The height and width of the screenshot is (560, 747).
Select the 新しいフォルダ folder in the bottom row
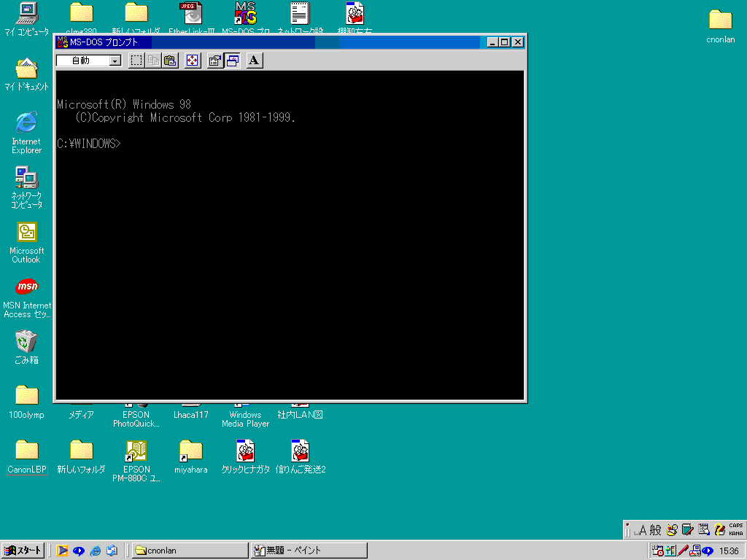click(x=82, y=457)
